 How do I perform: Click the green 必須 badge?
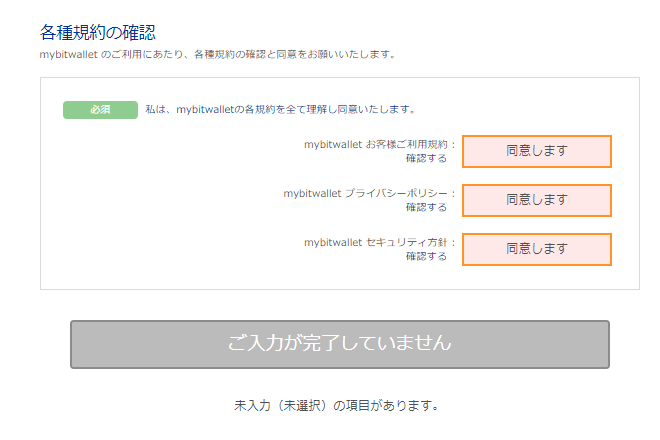tap(100, 110)
